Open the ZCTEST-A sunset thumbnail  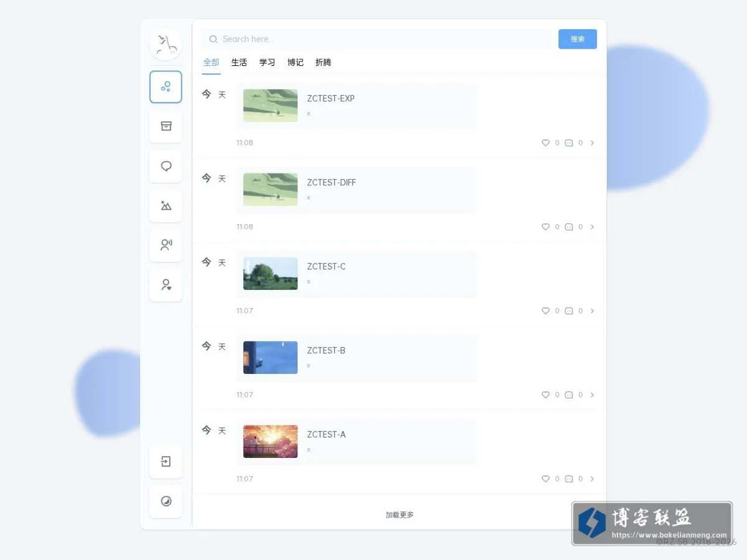[270, 442]
